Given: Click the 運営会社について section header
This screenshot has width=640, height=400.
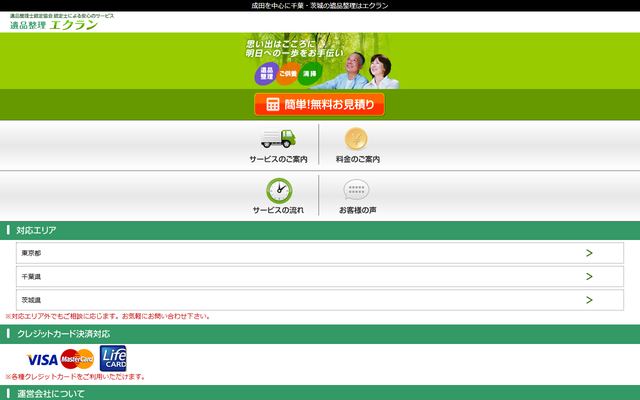Looking at the screenshot, I should (x=320, y=393).
